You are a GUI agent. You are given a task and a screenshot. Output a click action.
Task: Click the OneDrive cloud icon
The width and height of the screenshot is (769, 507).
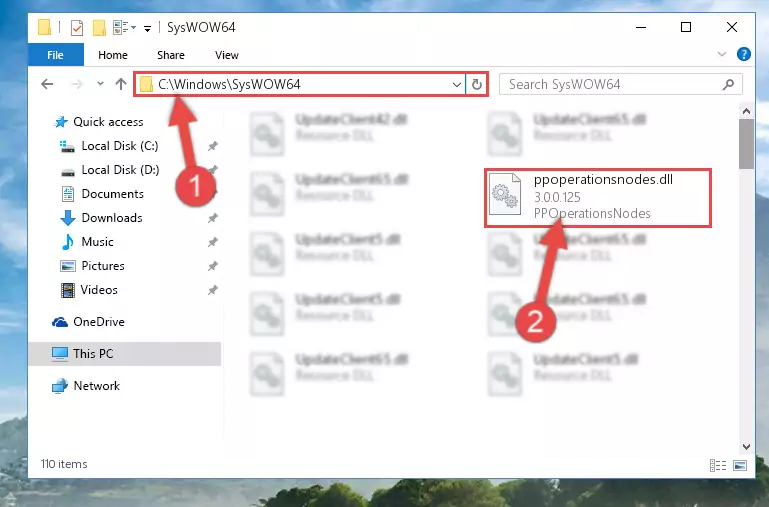click(x=60, y=322)
